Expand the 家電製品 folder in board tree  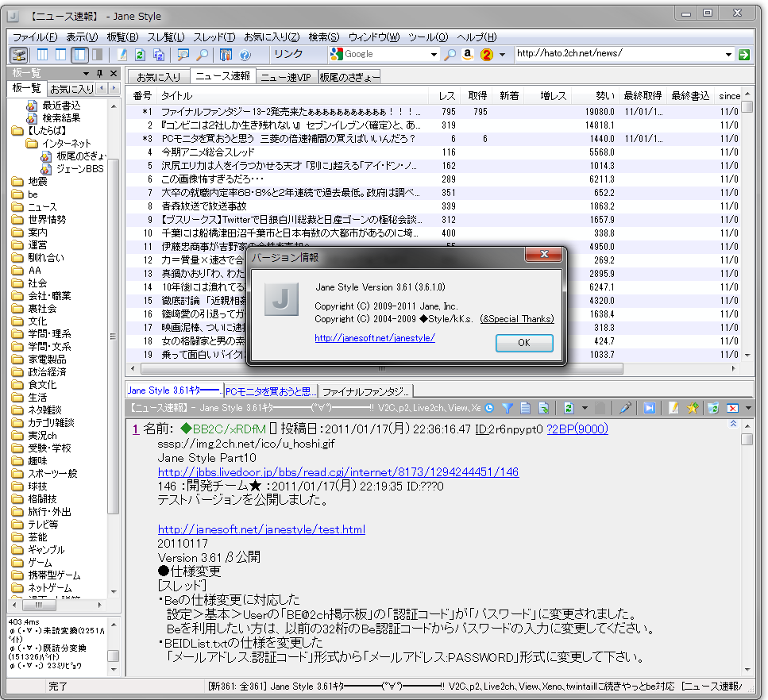pyautogui.click(x=47, y=360)
